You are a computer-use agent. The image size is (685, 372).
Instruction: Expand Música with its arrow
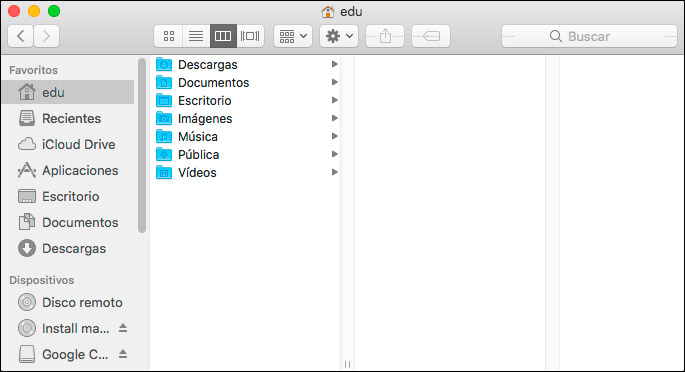coord(335,136)
